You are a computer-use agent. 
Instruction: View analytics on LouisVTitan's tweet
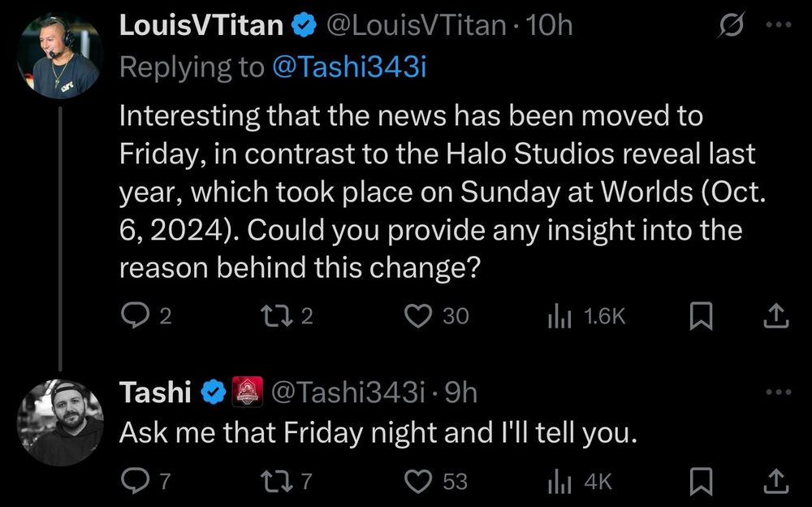tap(559, 316)
